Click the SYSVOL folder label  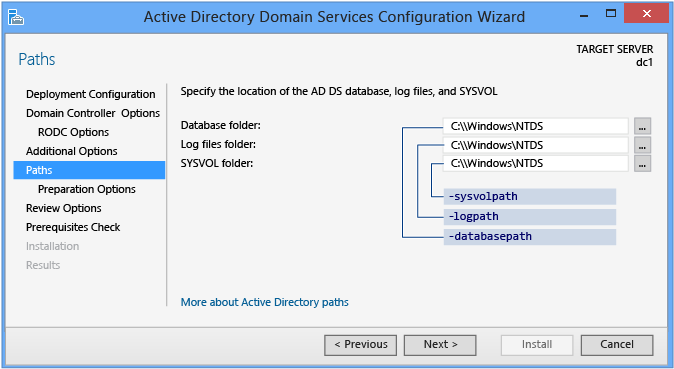pos(217,163)
